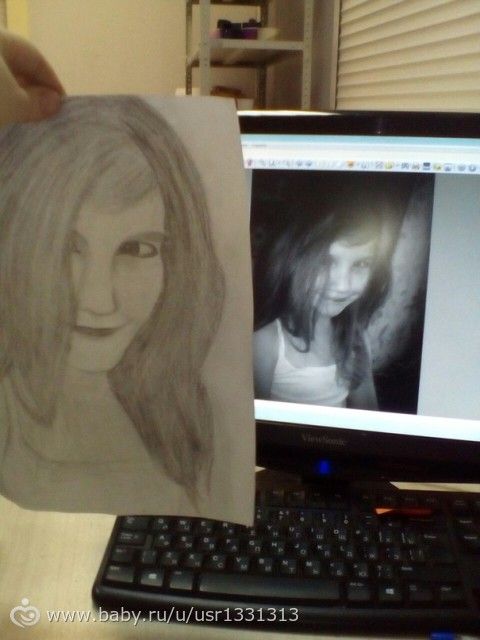Click the blue-gray icon after the yellow-green one
The height and width of the screenshot is (640, 480).
447,167
